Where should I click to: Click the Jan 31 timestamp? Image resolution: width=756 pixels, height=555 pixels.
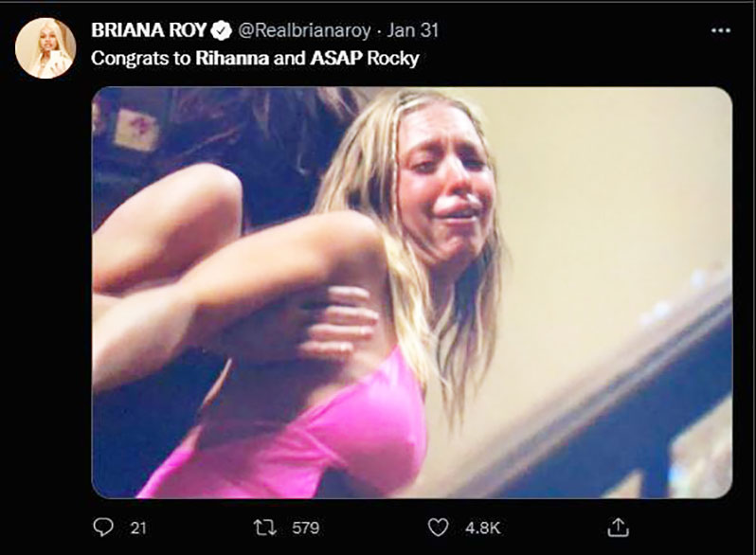coord(413,30)
